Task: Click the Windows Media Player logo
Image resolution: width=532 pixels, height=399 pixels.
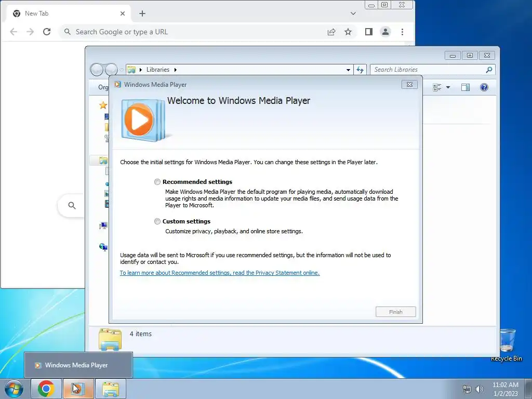Action: tap(143, 120)
